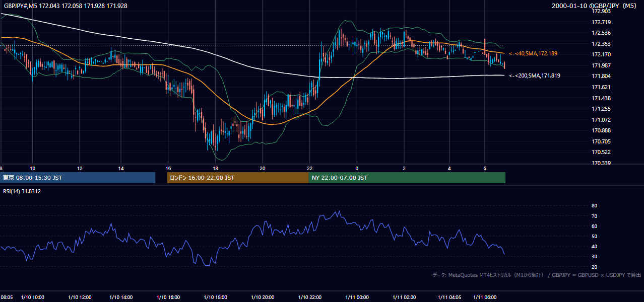This screenshot has height=302, width=644.
Task: Click the 1/11 02:00 date axis label
Action: pos(404,297)
